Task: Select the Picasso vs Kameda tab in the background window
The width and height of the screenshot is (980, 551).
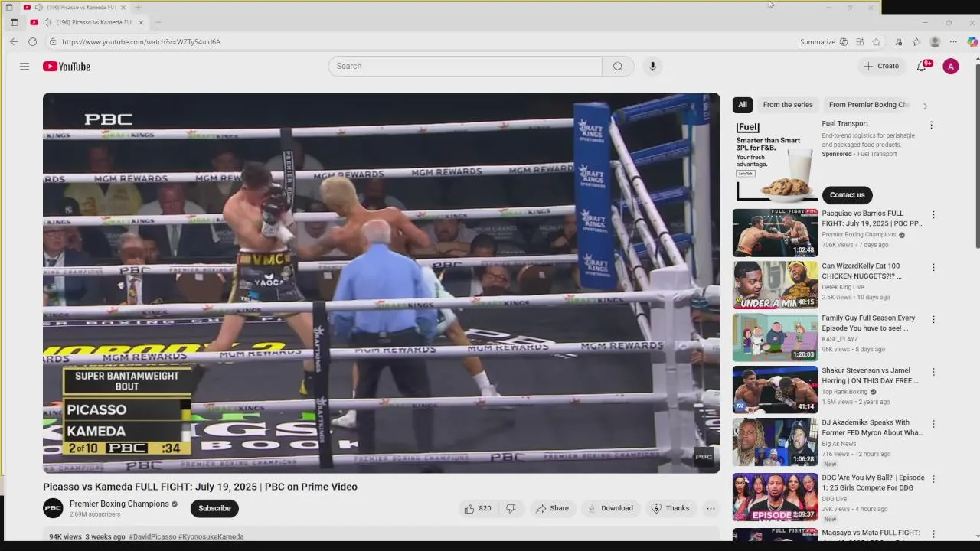Action: 75,7
